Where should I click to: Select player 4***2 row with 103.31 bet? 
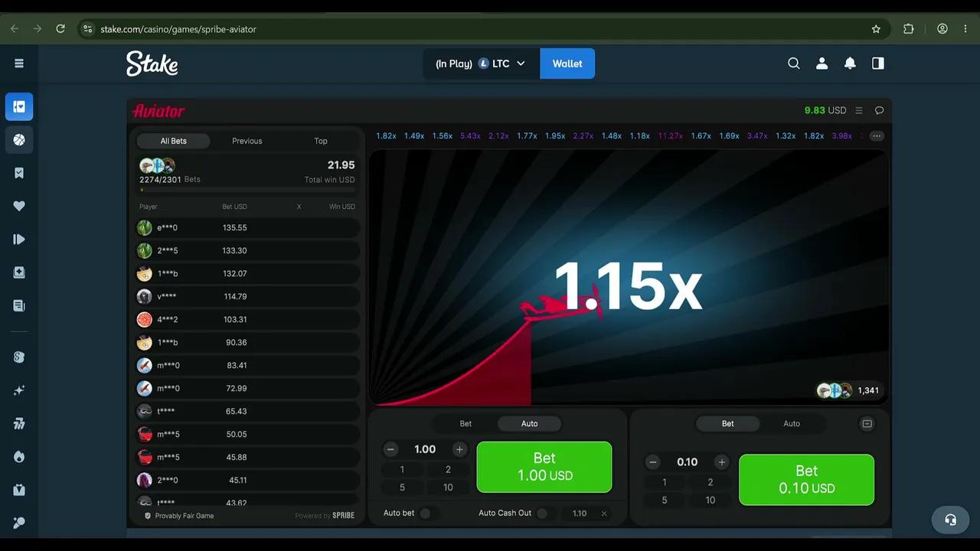coord(247,319)
